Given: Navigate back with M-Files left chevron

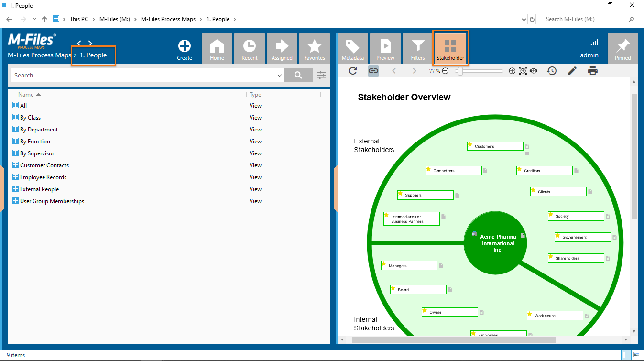Looking at the screenshot, I should coord(79,43).
